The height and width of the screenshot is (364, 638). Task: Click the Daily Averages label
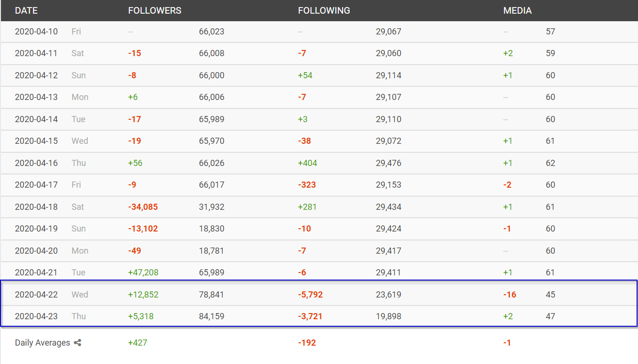click(x=42, y=343)
